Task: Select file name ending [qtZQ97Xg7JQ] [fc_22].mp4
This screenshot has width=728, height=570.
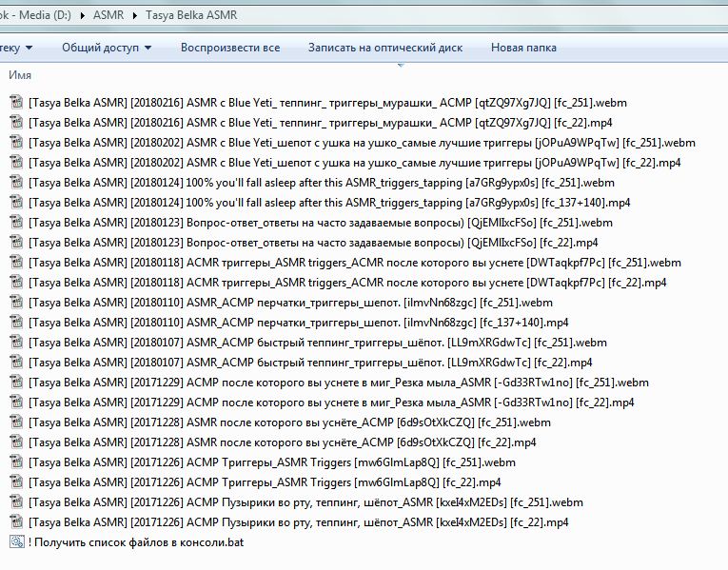Action: pyautogui.click(x=321, y=123)
